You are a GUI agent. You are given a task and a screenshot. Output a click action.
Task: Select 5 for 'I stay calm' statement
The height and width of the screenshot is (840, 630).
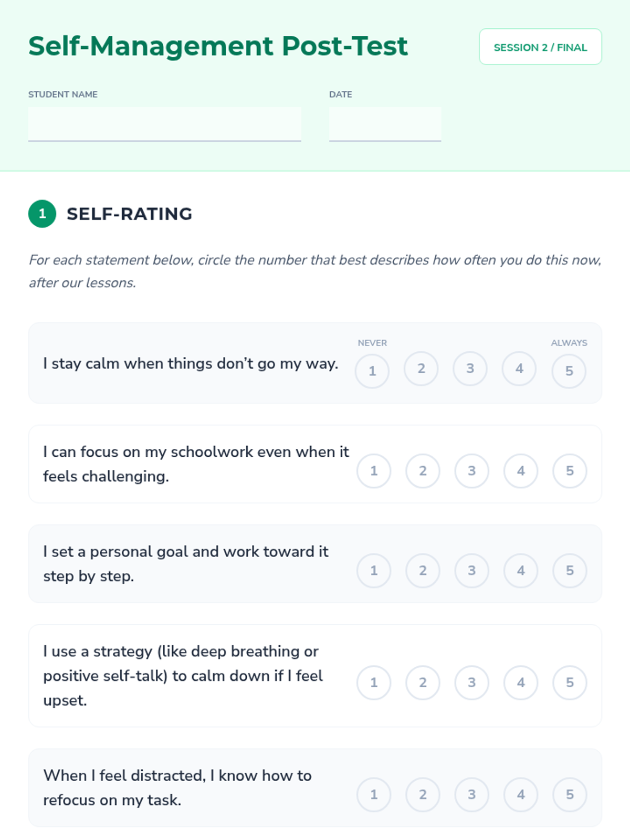569,371
